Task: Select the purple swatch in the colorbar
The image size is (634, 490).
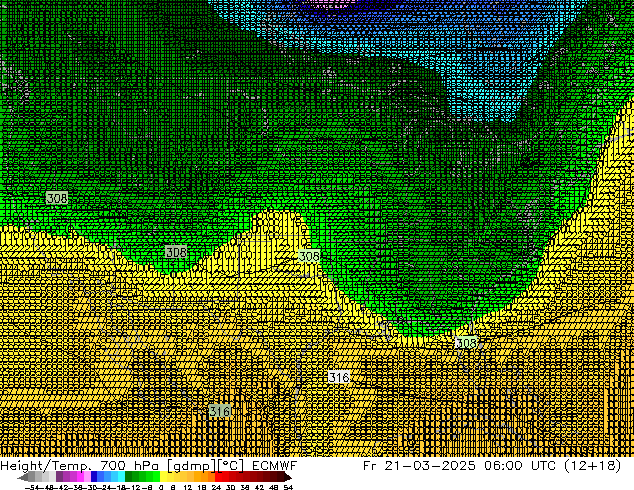Action: click(64, 478)
